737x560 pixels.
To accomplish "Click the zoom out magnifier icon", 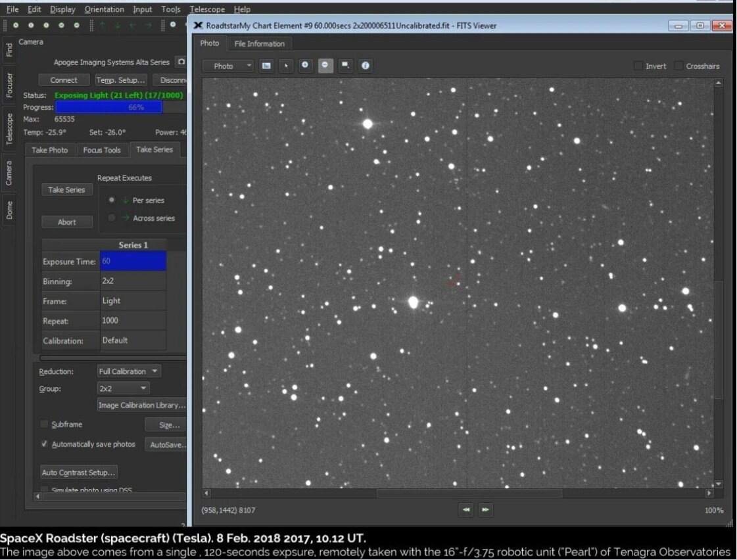I will [x=325, y=66].
